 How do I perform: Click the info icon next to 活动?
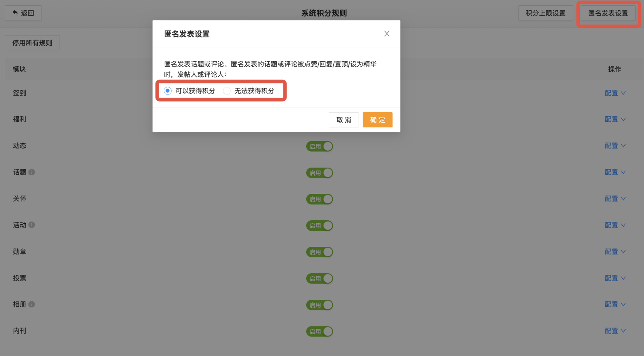(x=32, y=225)
